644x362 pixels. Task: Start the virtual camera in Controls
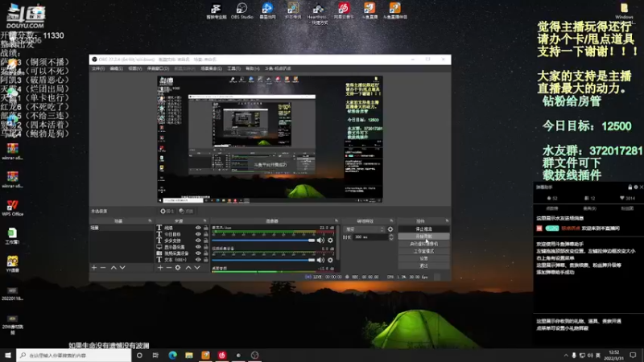pyautogui.click(x=423, y=244)
